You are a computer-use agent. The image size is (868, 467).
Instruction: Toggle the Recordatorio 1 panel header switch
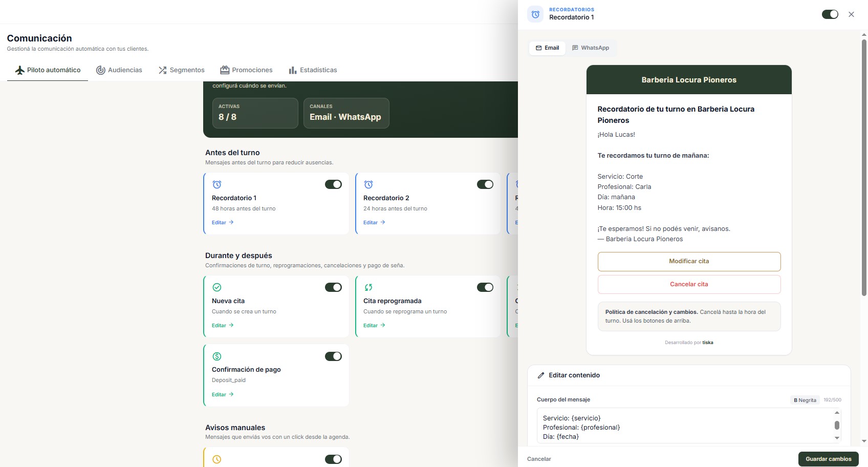830,14
